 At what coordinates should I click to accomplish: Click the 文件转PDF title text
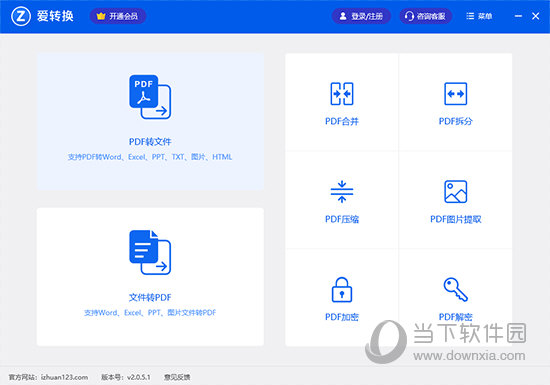coord(150,297)
